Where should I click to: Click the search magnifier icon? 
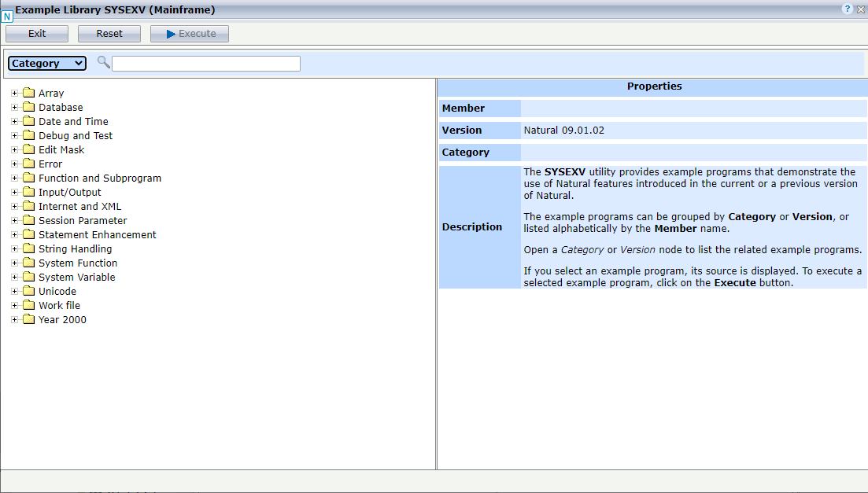(x=103, y=62)
